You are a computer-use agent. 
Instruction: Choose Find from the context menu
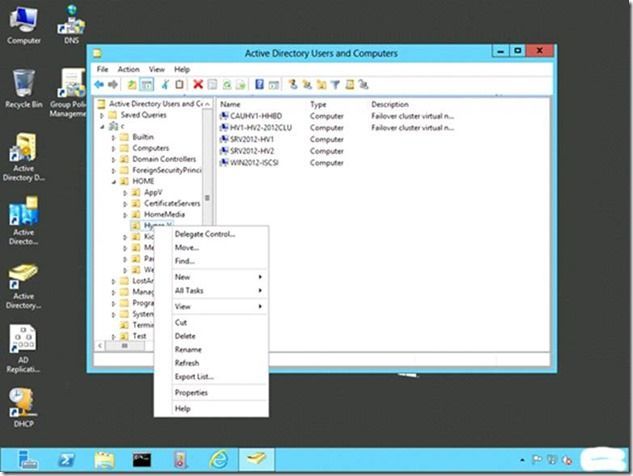point(212,261)
